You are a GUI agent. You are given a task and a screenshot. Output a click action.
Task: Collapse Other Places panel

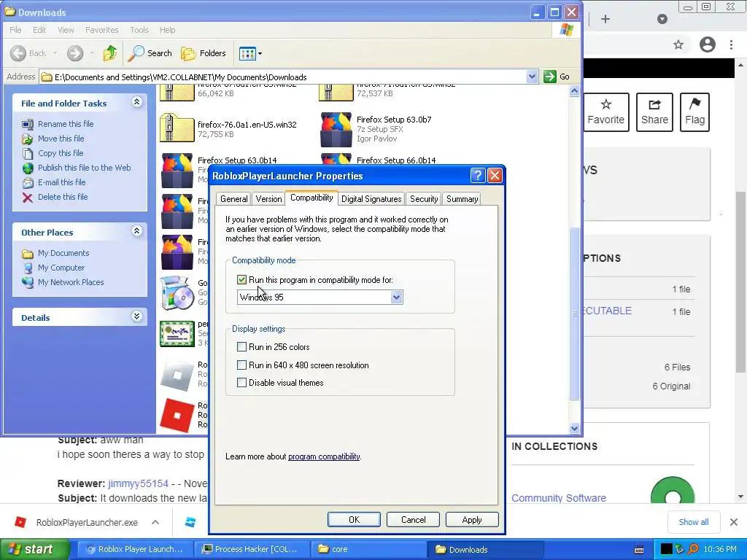click(x=136, y=231)
